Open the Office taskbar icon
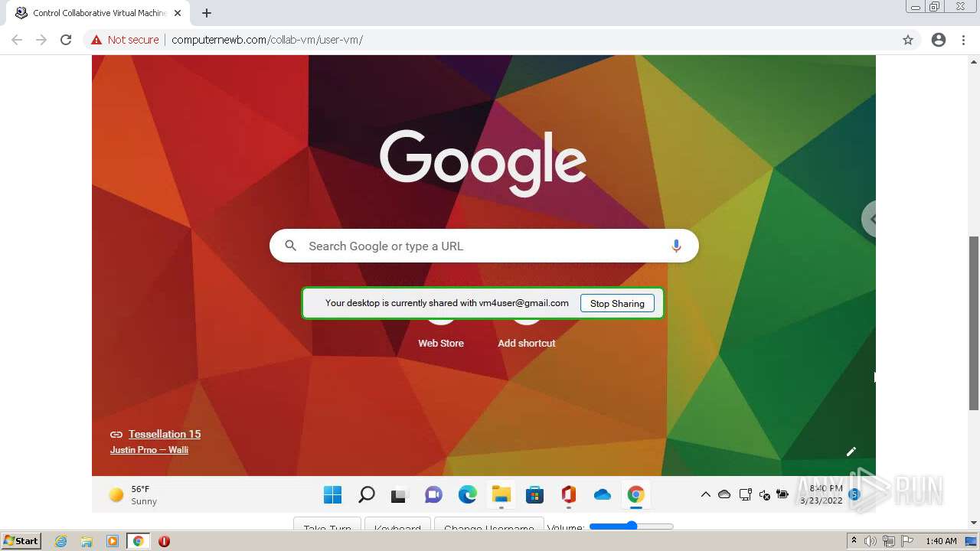Screen dimensions: 980x551 tap(568, 495)
